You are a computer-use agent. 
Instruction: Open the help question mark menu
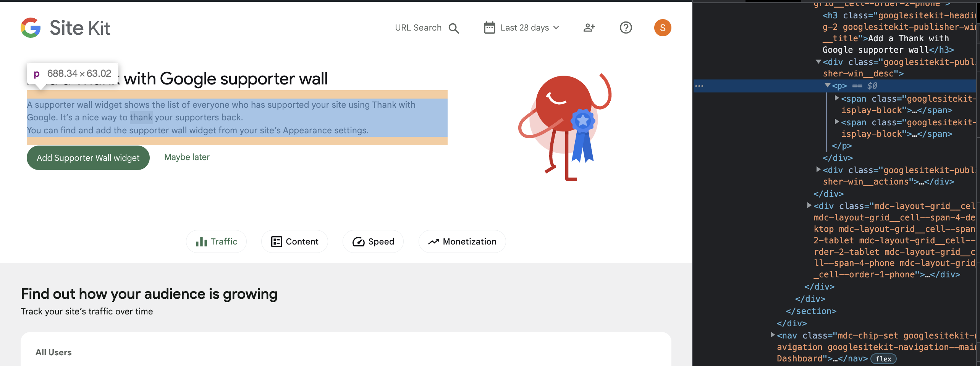click(x=626, y=28)
